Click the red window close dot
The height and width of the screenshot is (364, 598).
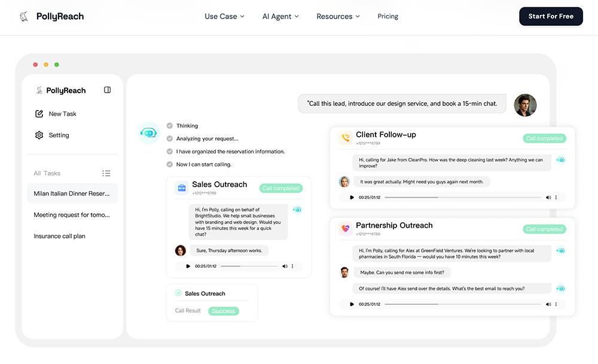coord(35,65)
